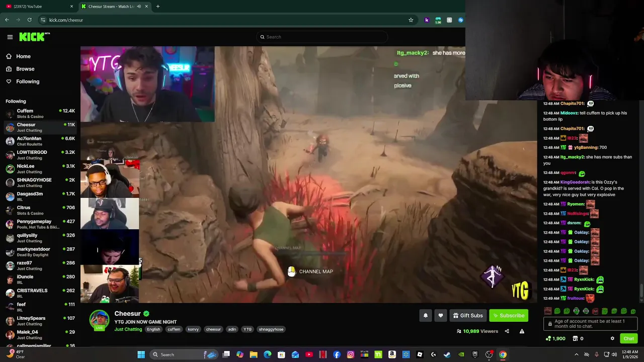Screen dimensions: 644x362
Task: Open Following in sidebar
Action: point(28,81)
